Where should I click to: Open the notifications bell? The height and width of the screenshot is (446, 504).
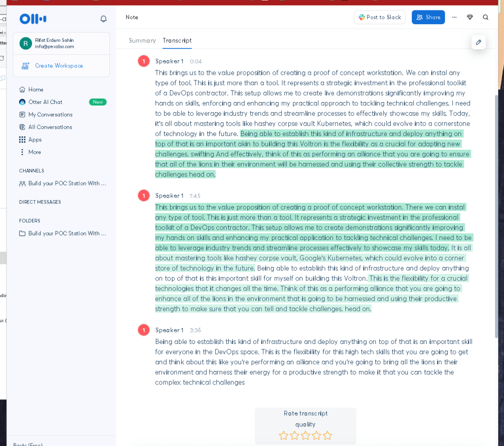(x=103, y=19)
